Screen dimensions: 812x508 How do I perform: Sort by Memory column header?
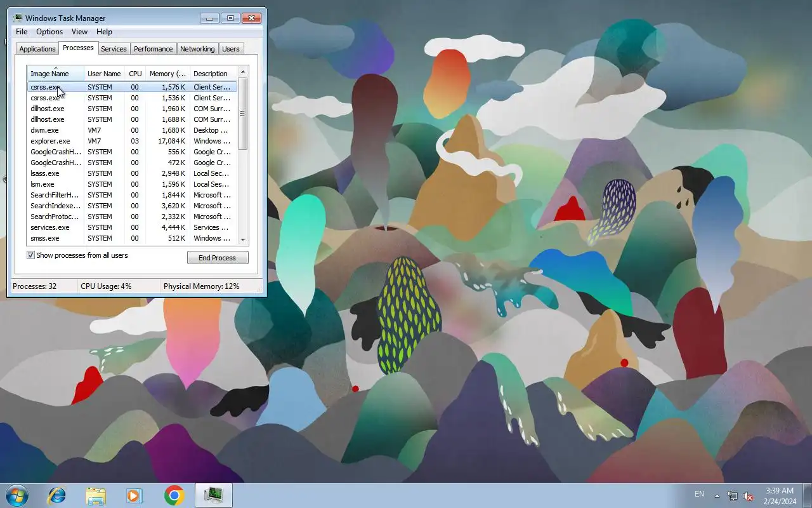pos(167,74)
